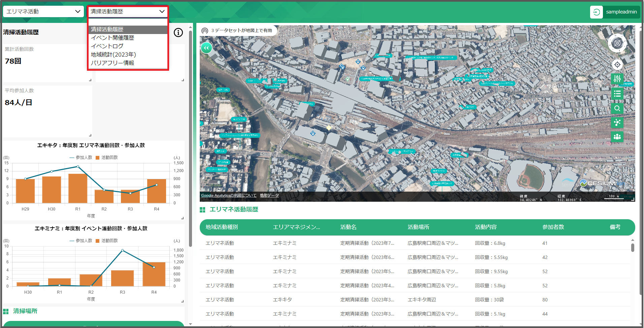Click the 活動内容 column header

[x=486, y=227]
